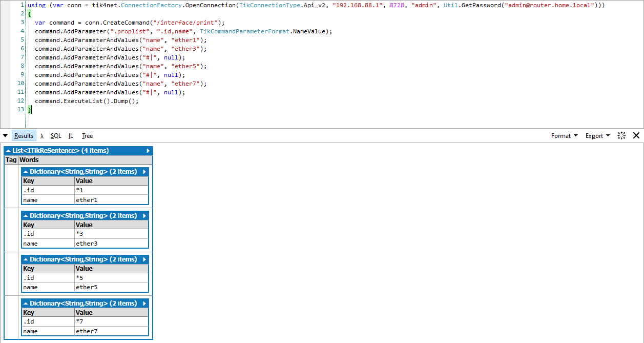This screenshot has width=644, height=343.
Task: Switch to the Tree tab
Action: point(87,135)
